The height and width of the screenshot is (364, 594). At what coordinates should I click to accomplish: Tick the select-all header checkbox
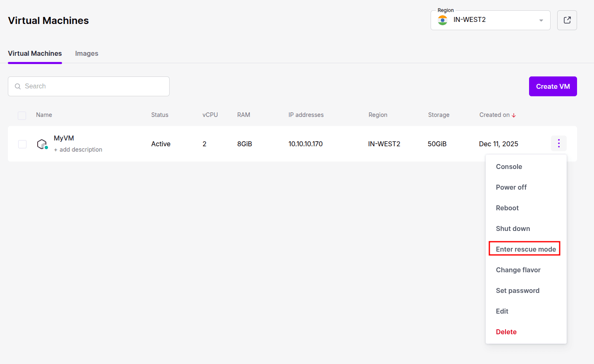click(x=22, y=115)
